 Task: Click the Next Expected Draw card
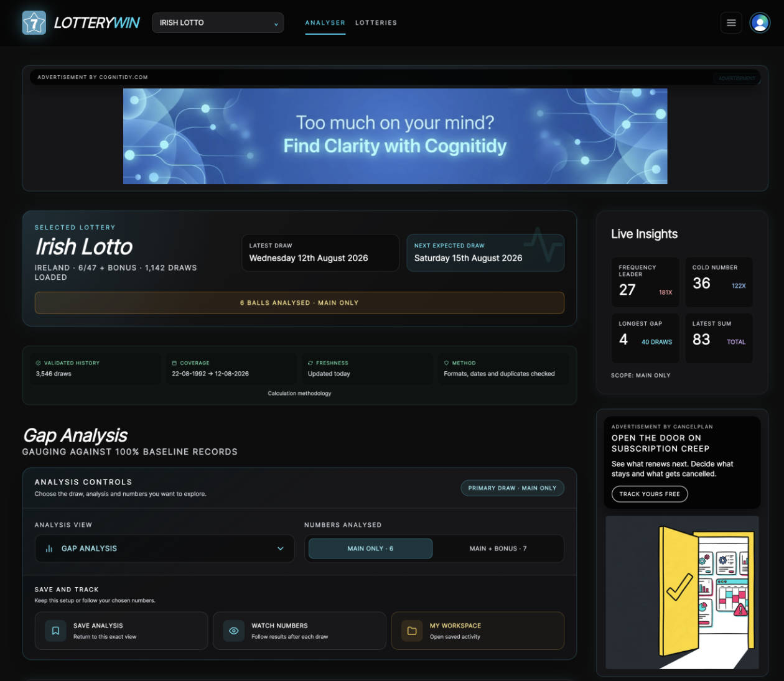click(x=485, y=252)
